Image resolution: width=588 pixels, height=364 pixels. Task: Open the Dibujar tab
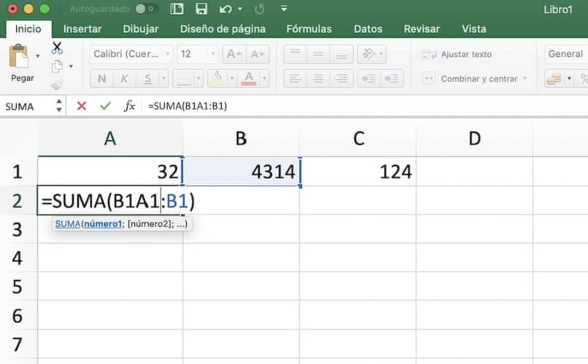[141, 29]
